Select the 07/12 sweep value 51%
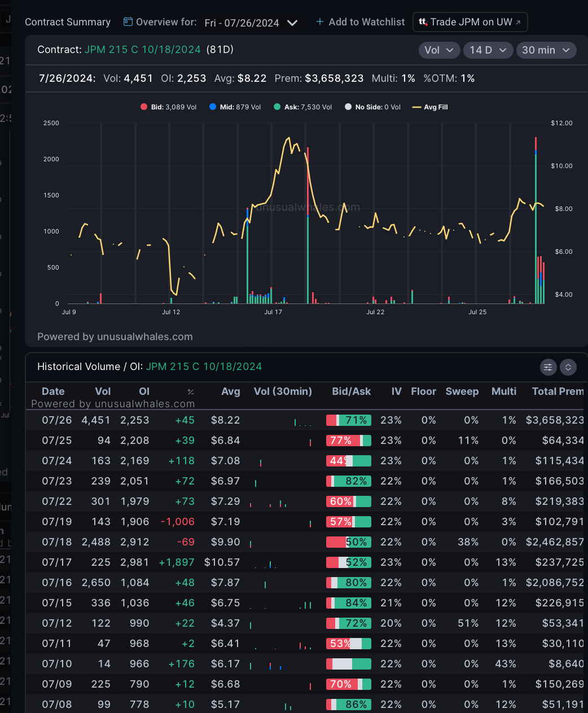 (x=468, y=623)
